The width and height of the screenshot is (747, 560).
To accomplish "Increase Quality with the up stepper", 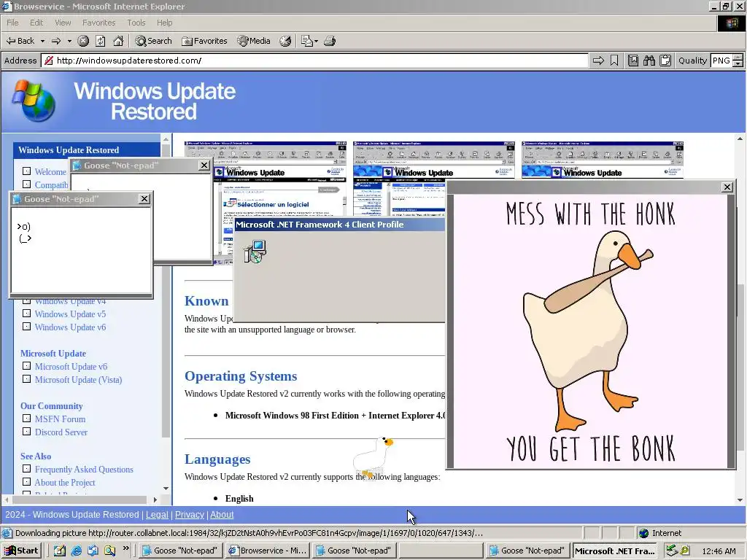I will 738,58.
